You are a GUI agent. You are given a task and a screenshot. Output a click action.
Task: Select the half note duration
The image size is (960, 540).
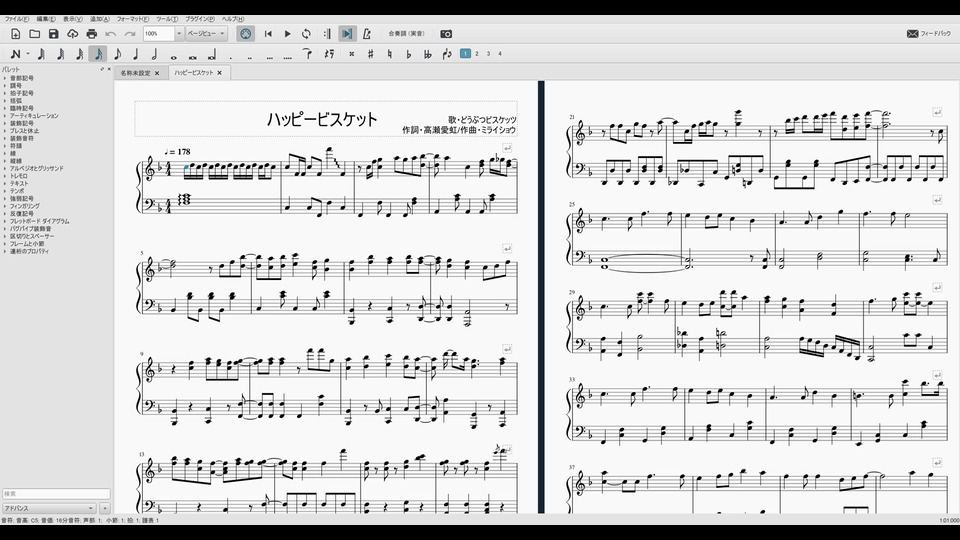coord(155,54)
